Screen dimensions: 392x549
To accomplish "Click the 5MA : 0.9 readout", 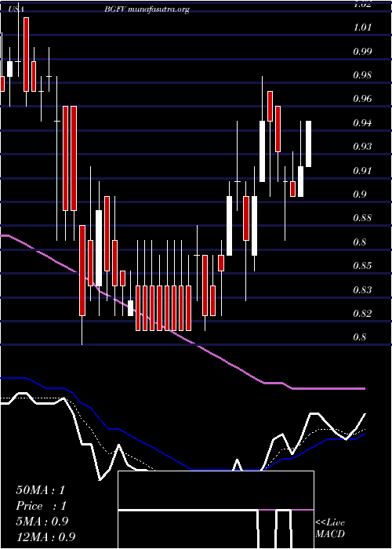I will pos(42,522).
